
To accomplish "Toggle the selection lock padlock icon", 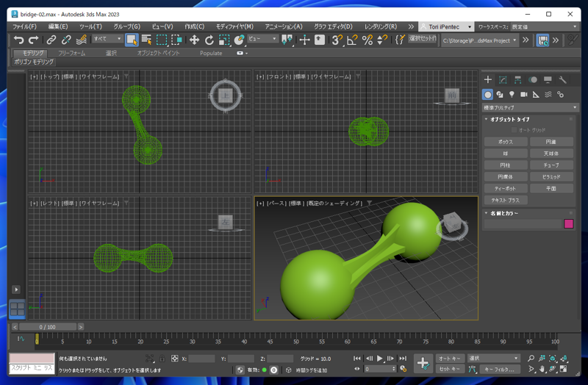I will 162,359.
